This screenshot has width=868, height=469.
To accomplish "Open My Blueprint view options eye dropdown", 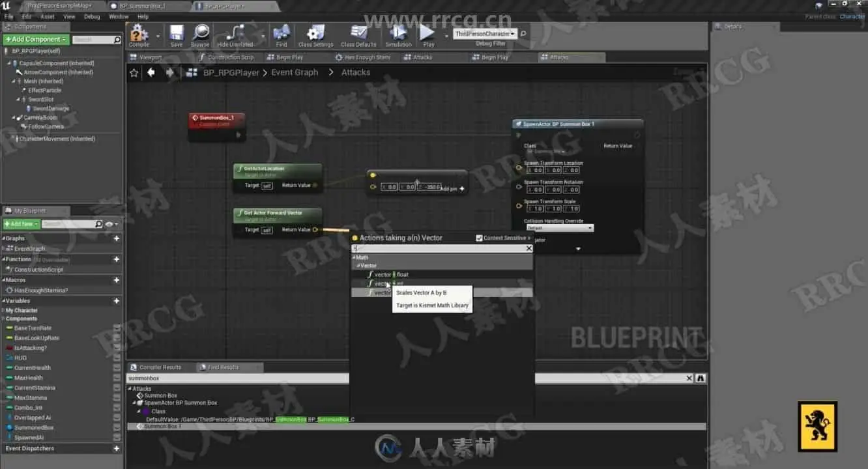I will point(112,224).
